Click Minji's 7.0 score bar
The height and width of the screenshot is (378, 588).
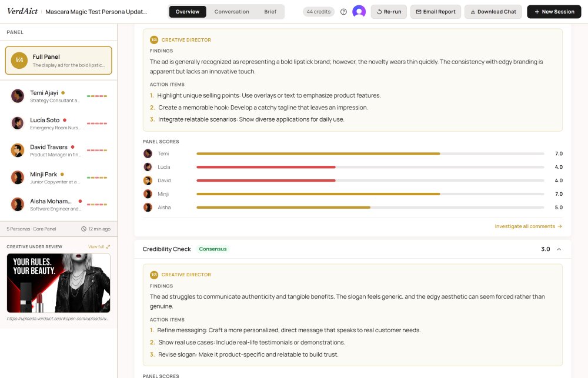[x=370, y=194]
